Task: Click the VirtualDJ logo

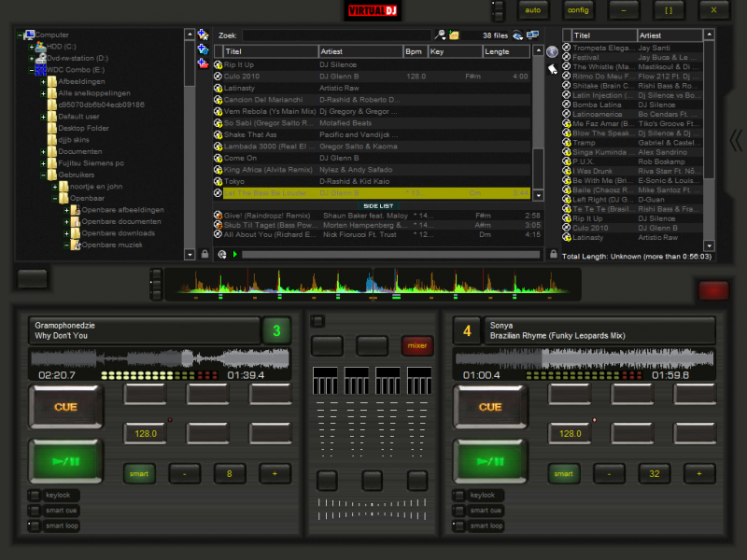Action: 373,10
